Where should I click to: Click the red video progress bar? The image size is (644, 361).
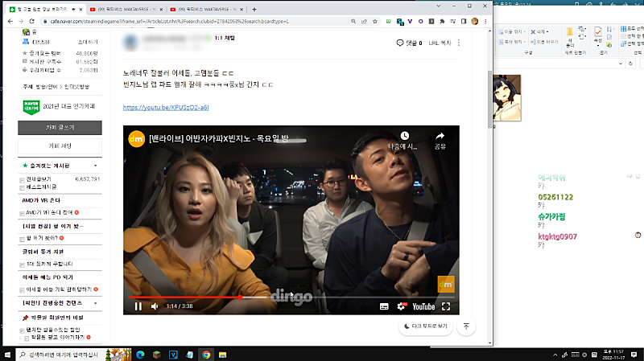pyautogui.click(x=185, y=297)
